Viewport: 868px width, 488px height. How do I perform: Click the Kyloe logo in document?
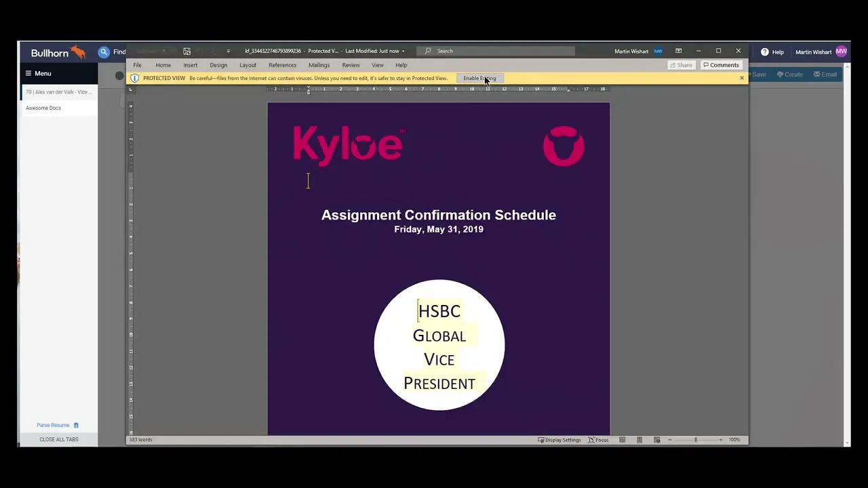348,145
